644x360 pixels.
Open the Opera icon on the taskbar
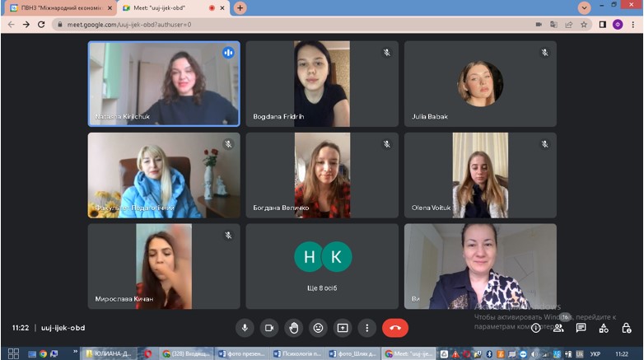(x=148, y=354)
